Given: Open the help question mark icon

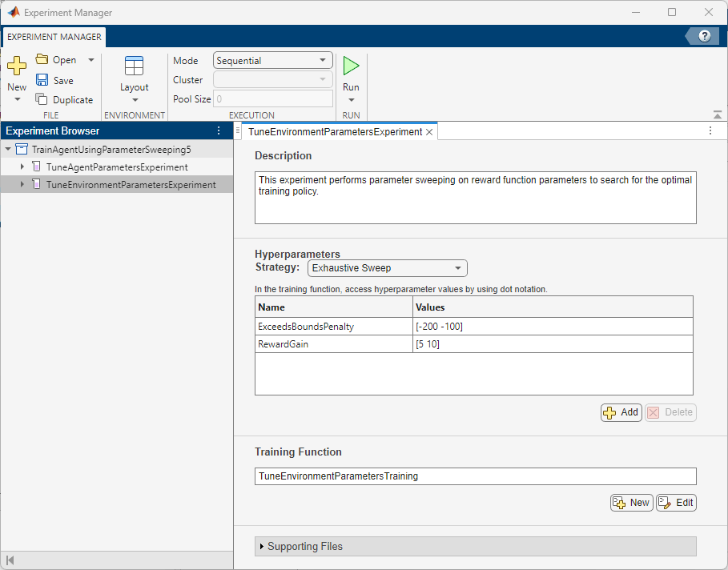Looking at the screenshot, I should [x=704, y=36].
